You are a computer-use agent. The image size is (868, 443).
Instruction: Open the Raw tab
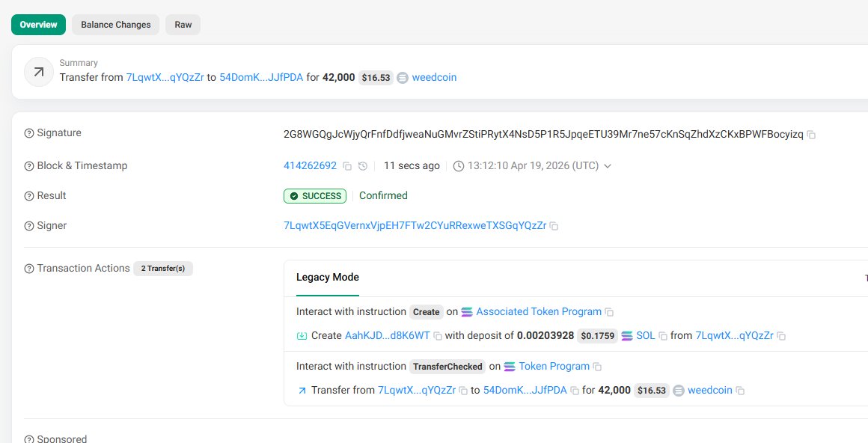(x=183, y=25)
